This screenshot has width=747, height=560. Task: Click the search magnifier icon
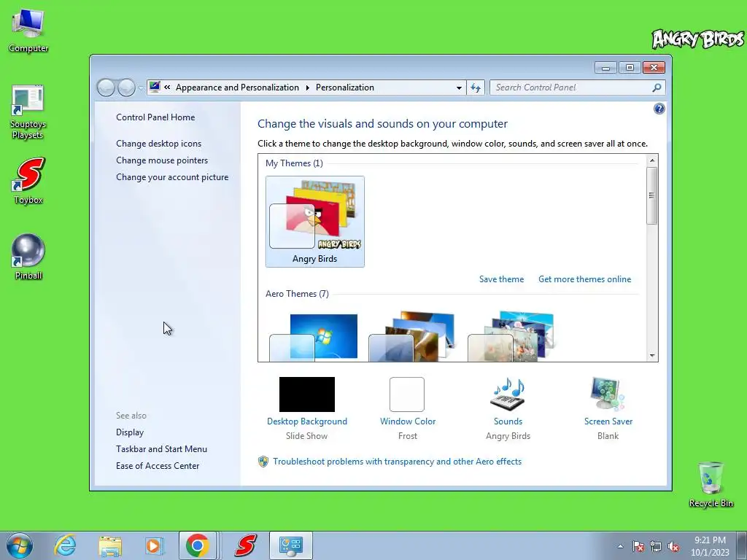tap(657, 87)
